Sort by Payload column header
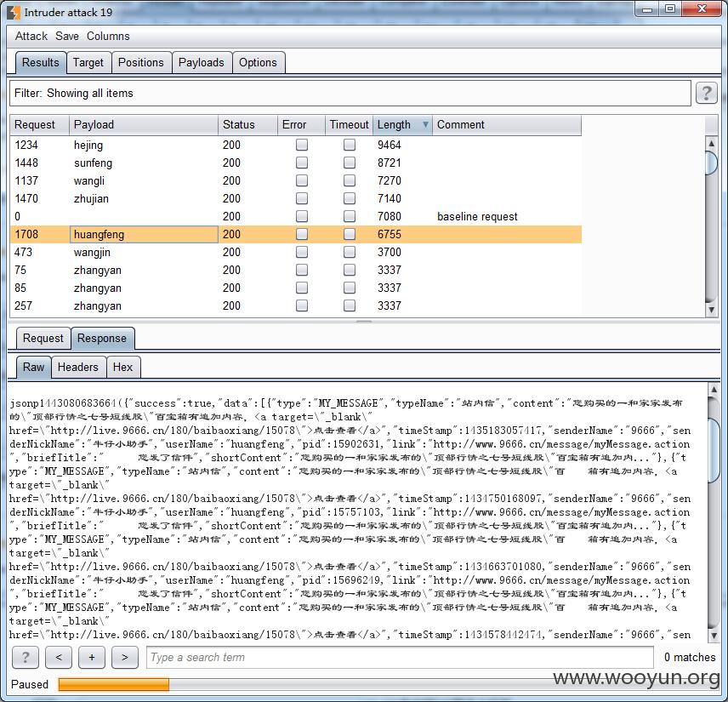The height and width of the screenshot is (702, 728). pyautogui.click(x=144, y=124)
